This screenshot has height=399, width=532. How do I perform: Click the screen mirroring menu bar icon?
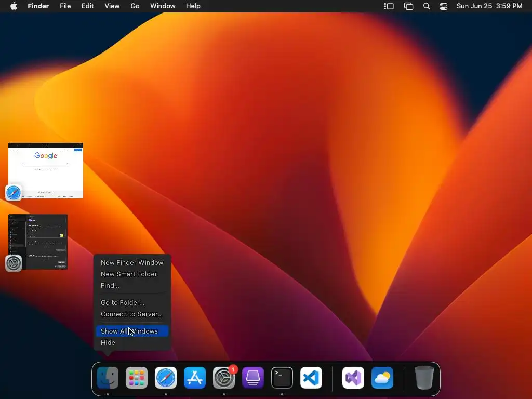408,6
